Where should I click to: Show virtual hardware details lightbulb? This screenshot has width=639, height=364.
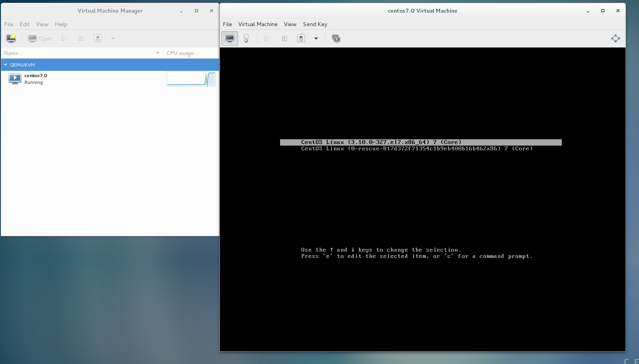tap(246, 38)
